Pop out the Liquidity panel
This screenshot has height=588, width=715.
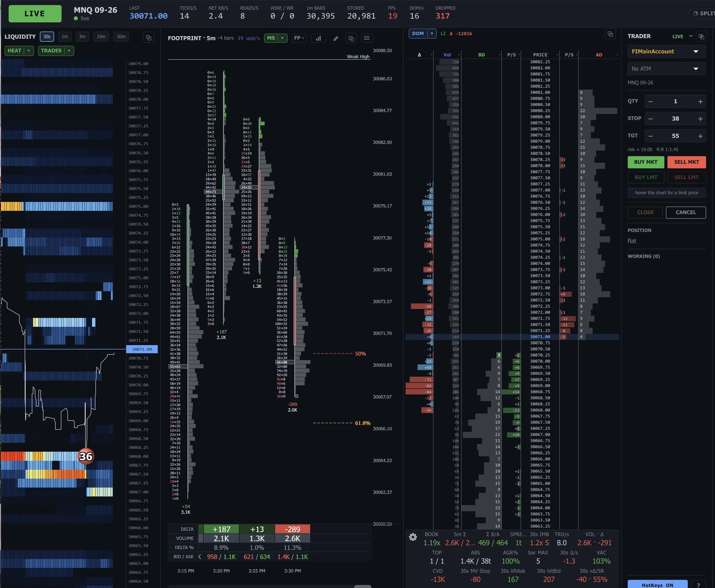pyautogui.click(x=148, y=37)
